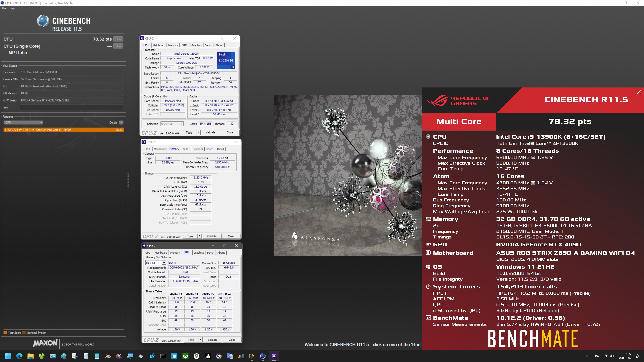Show hidden system tray icons chevron
The image size is (644, 362).
click(x=588, y=356)
